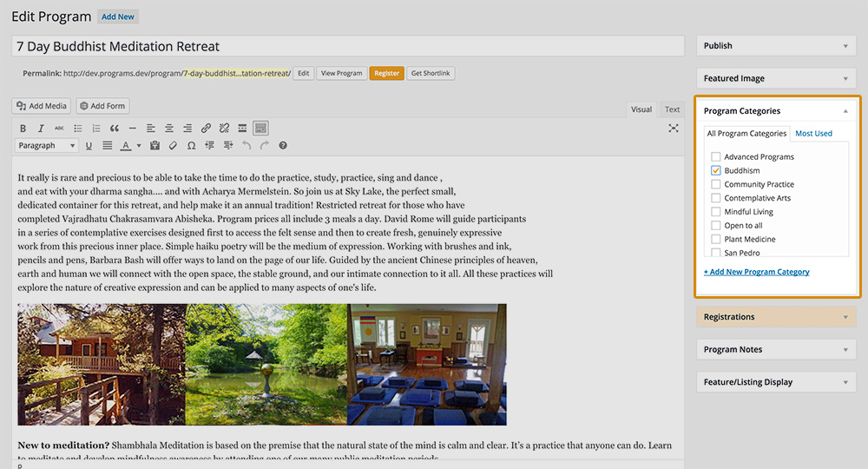Align text left
The height and width of the screenshot is (469, 868).
(150, 128)
